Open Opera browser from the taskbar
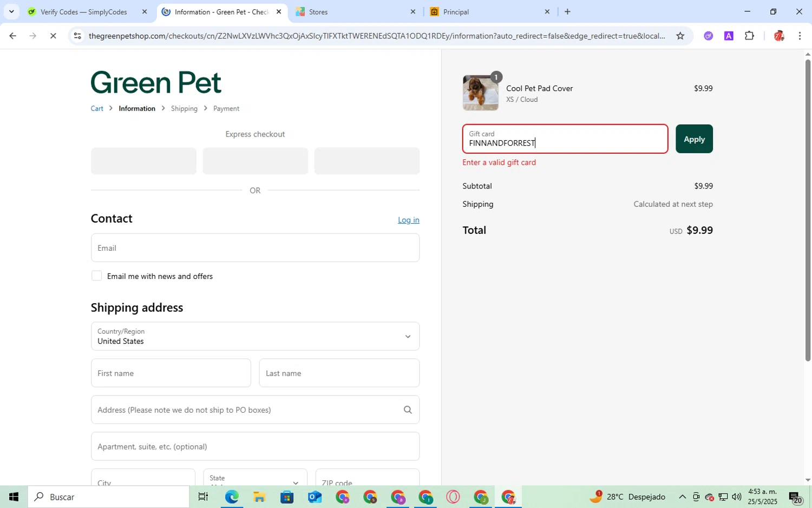The width and height of the screenshot is (812, 508). 453,497
